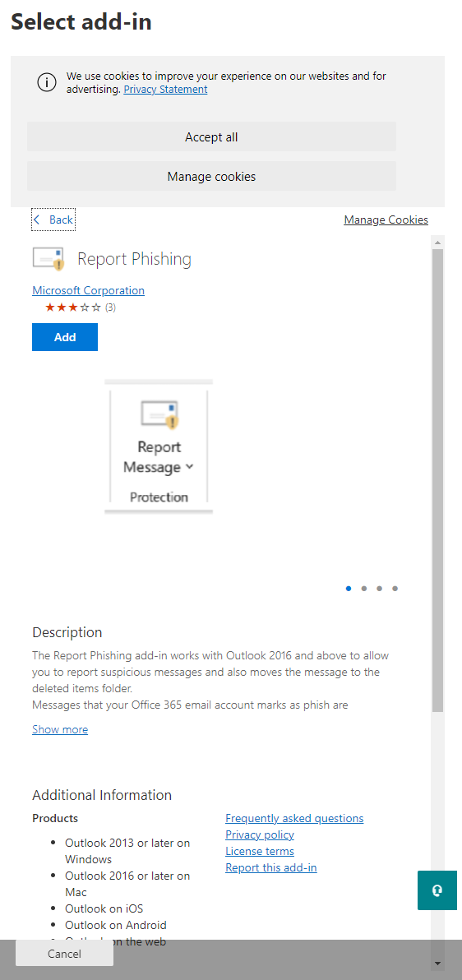462x980 pixels.
Task: Click the vertical scrollbar thumb
Action: click(437, 480)
